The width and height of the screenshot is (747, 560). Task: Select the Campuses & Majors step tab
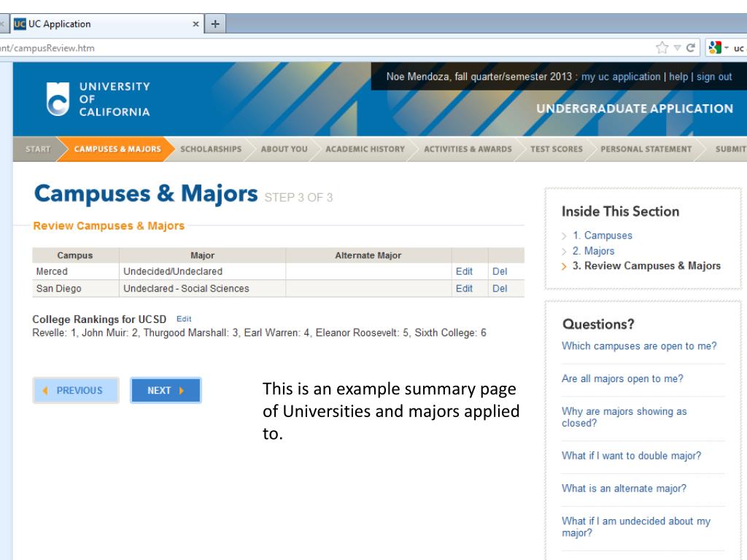pyautogui.click(x=117, y=149)
